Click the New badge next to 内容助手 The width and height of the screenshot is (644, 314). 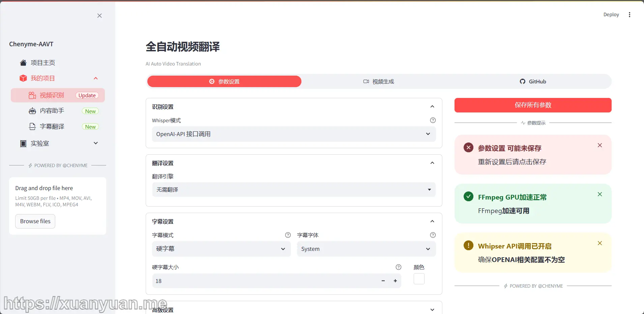tap(90, 111)
